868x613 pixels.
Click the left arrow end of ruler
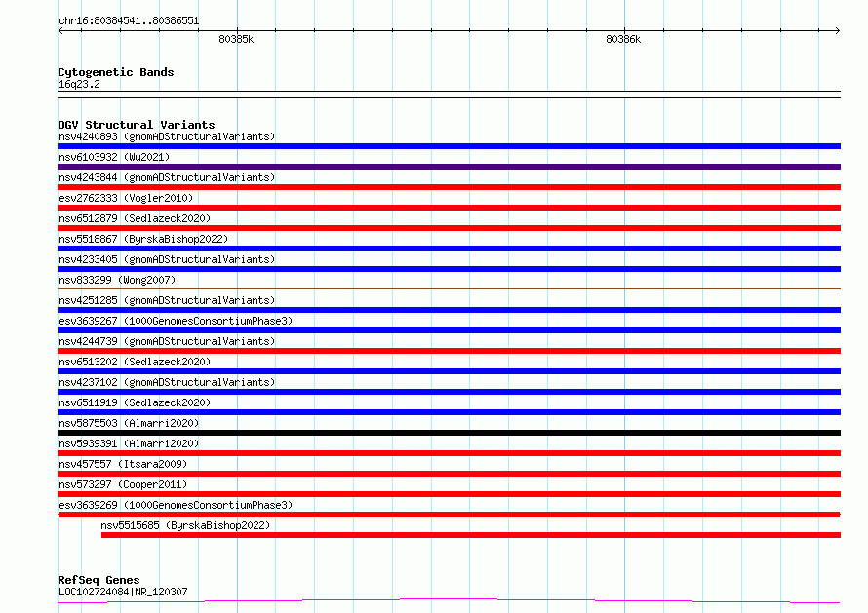click(60, 30)
